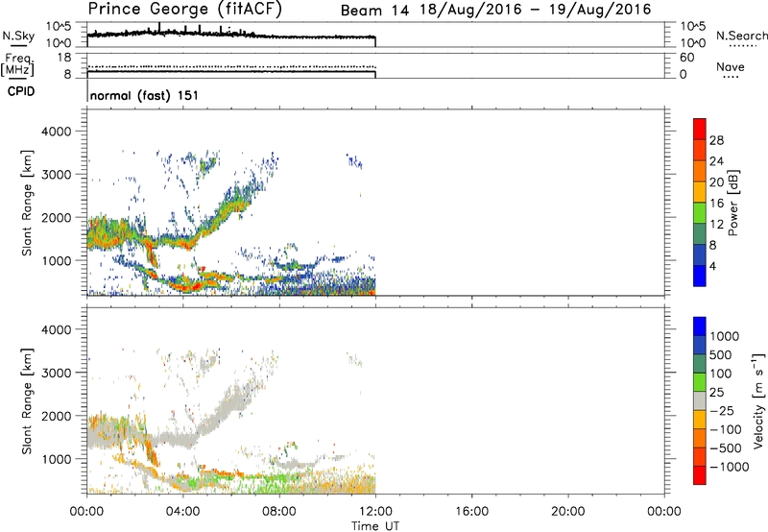This screenshot has height=532, width=768.
Task: Click the '08:00' time tick label
Action: (x=279, y=512)
